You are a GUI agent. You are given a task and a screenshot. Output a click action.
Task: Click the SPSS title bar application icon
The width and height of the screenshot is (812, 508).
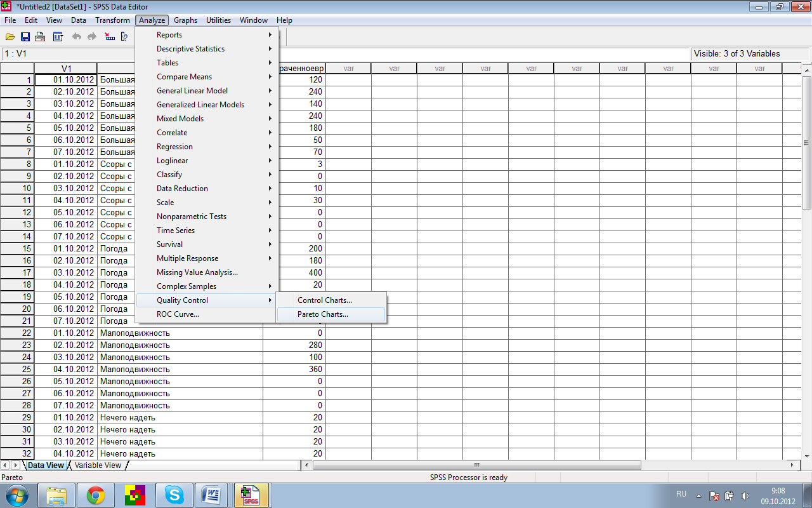pyautogui.click(x=6, y=6)
